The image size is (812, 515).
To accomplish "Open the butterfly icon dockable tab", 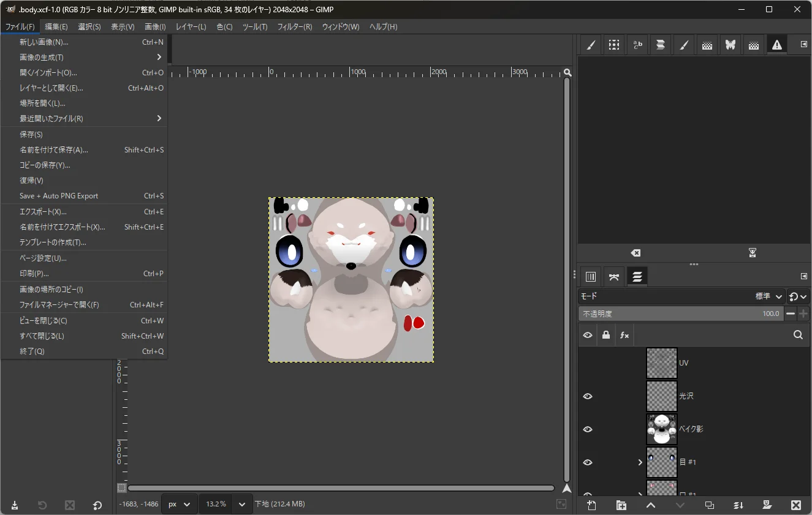I will pyautogui.click(x=730, y=45).
